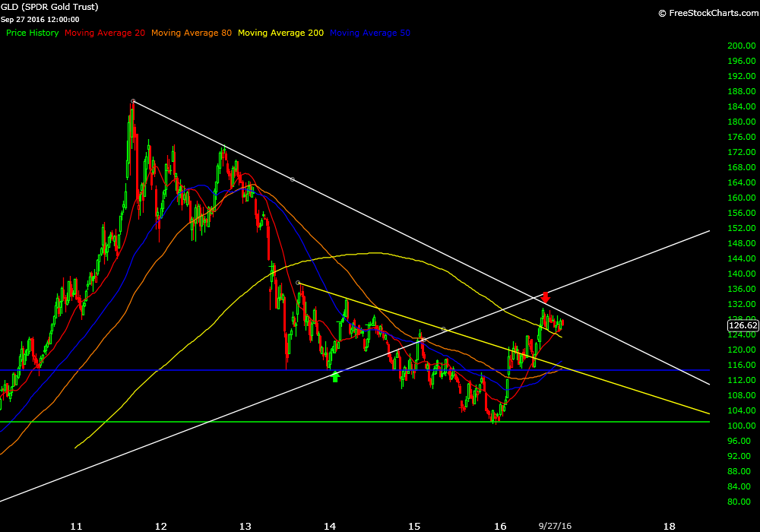The image size is (760, 532).
Task: Select start anchor of the yellow descending trendline
Action: [298, 283]
